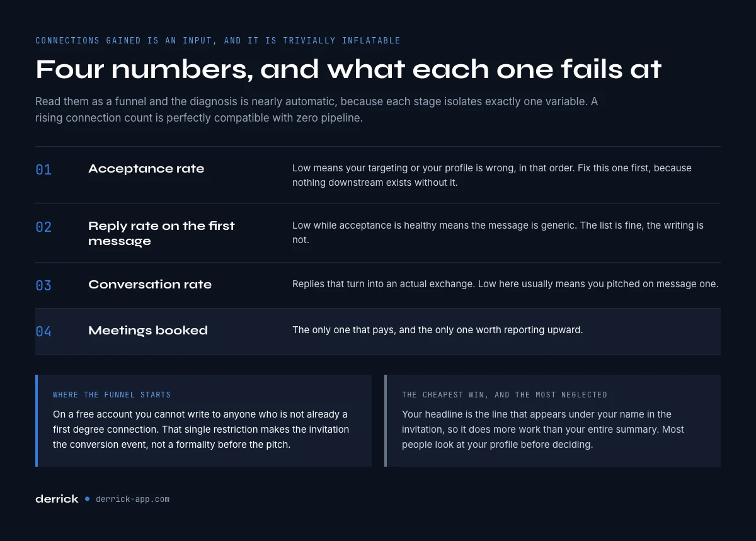Click the main title Four numbers

pyautogui.click(x=348, y=69)
